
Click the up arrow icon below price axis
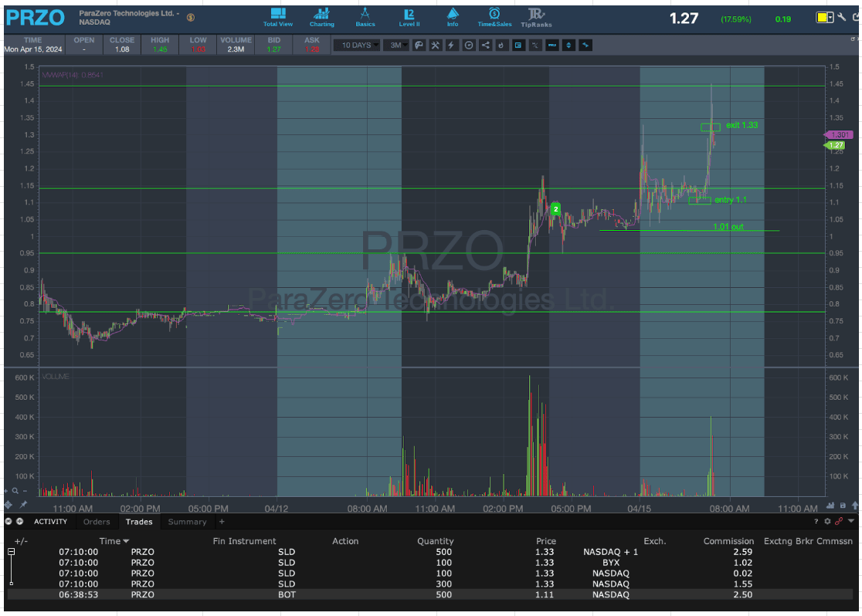coord(855,505)
